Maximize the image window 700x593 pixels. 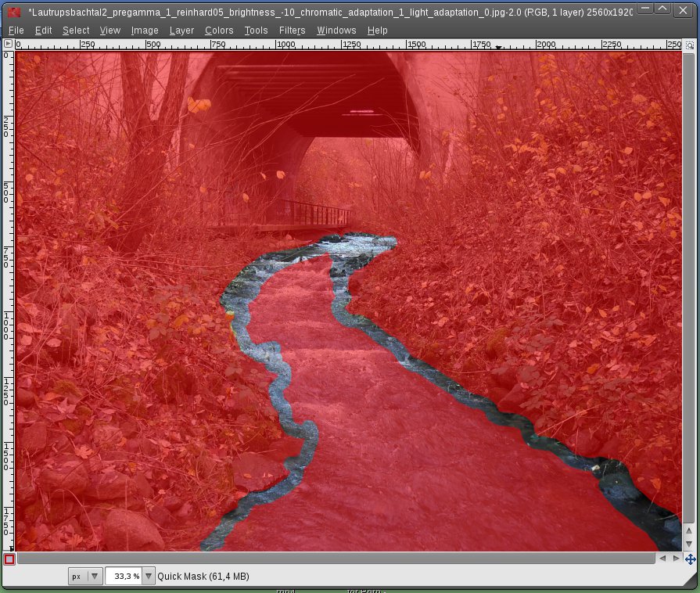662,9
